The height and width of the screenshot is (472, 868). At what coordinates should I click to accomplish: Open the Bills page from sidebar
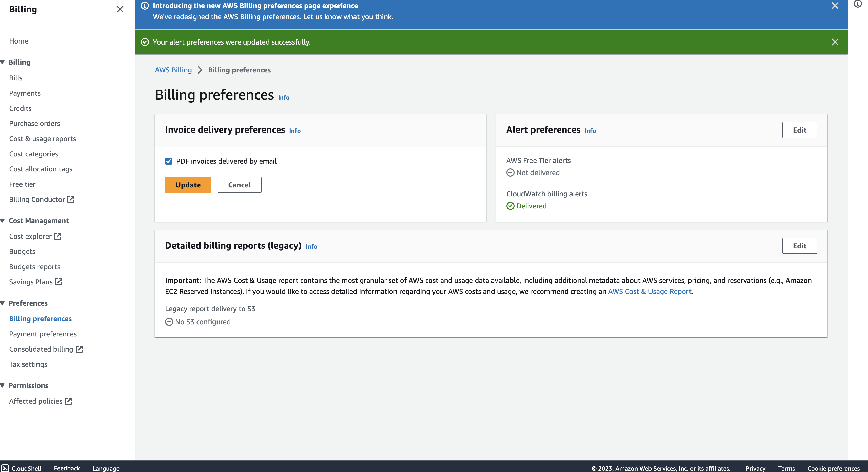[x=15, y=78]
